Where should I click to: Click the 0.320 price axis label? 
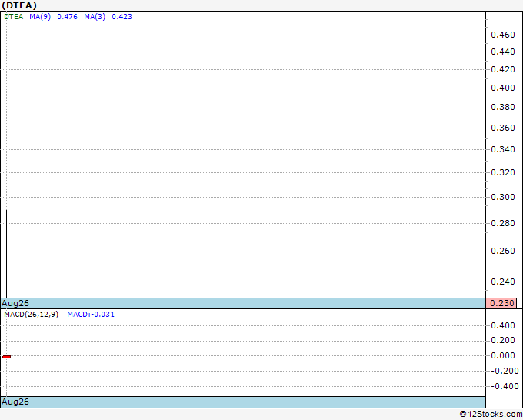(503, 172)
